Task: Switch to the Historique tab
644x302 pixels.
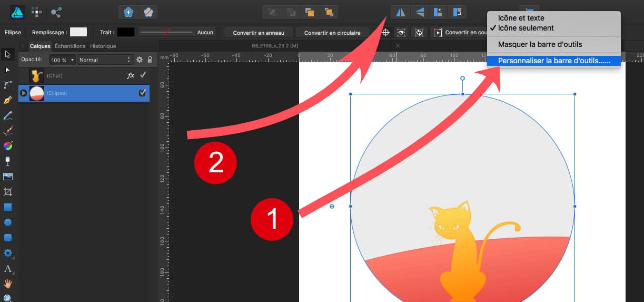Action: click(103, 46)
